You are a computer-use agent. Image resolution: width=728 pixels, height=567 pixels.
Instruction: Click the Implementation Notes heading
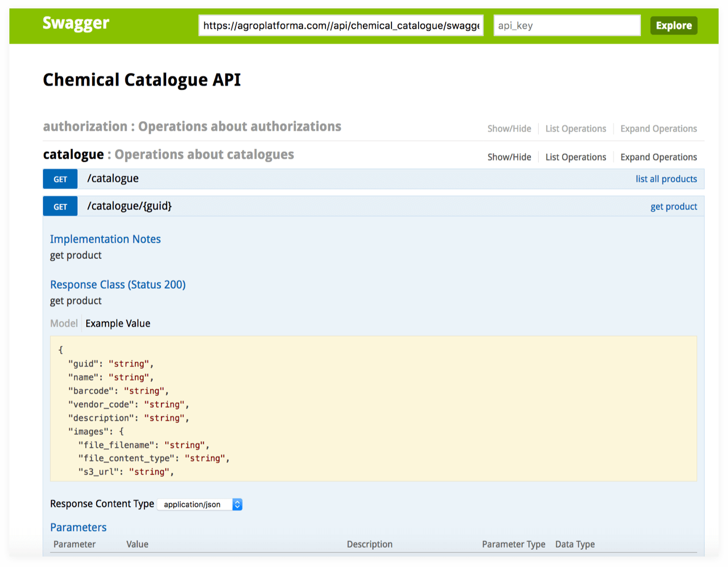coord(106,239)
